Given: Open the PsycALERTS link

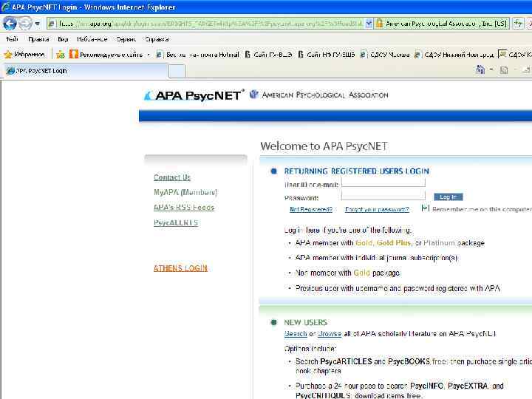Looking at the screenshot, I should [176, 222].
